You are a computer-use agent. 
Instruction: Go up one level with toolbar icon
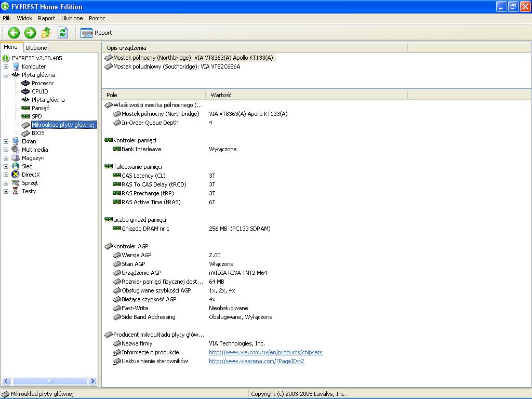click(x=46, y=33)
